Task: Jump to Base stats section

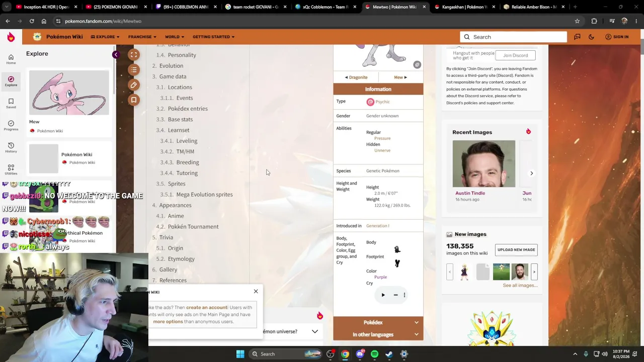Action: click(180, 120)
